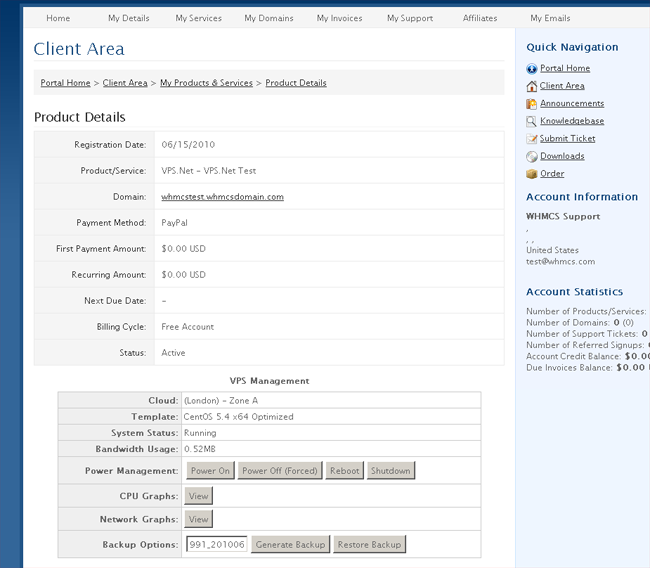
Task: Click the Order link in sidebar
Action: pos(552,174)
